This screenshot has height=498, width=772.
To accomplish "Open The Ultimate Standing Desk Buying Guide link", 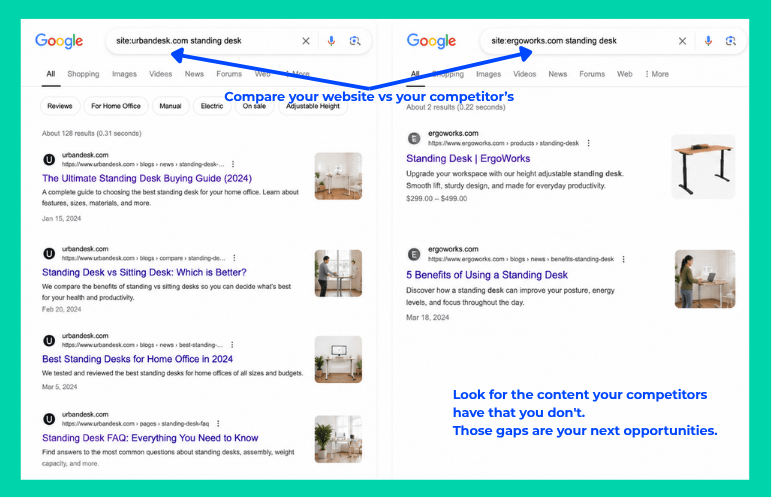I will point(147,178).
